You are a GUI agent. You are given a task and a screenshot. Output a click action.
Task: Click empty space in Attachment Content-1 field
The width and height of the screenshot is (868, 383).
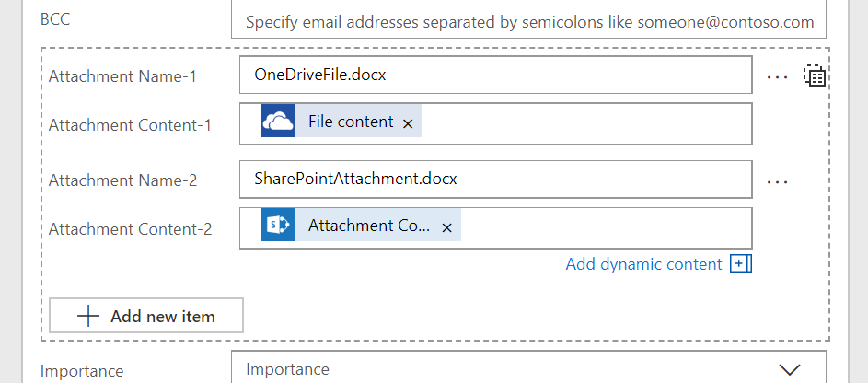pos(589,122)
